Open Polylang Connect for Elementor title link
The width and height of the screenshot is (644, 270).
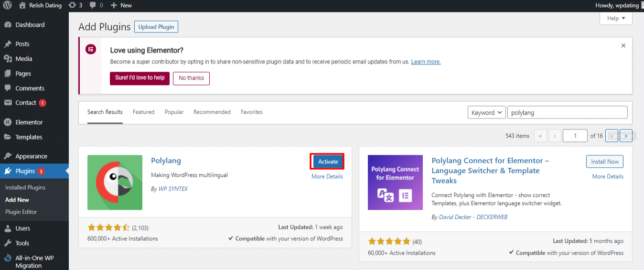click(x=490, y=171)
